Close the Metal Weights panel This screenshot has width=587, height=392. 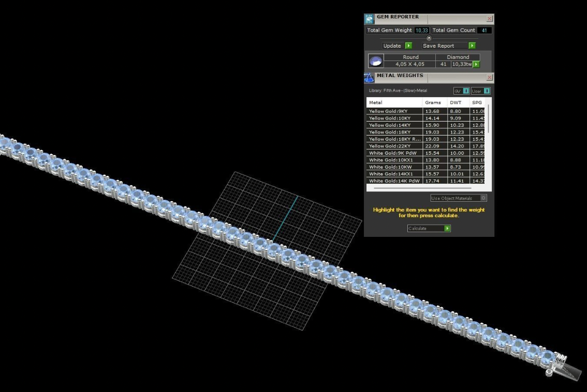490,78
